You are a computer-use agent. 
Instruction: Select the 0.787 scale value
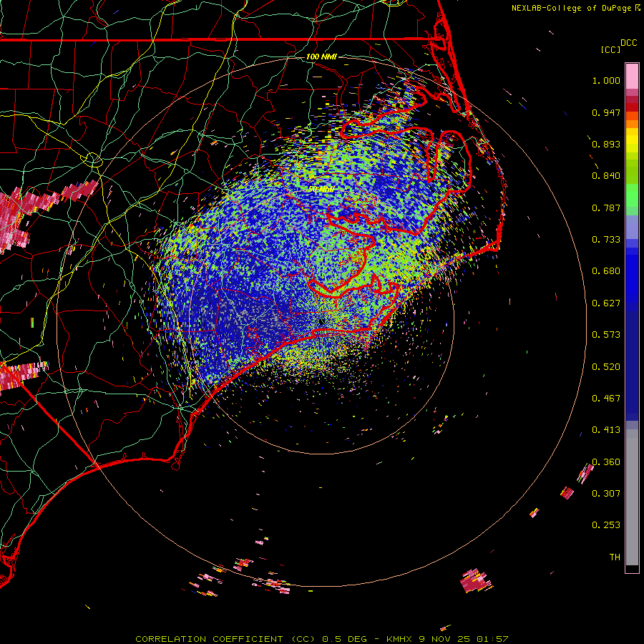[x=606, y=208]
